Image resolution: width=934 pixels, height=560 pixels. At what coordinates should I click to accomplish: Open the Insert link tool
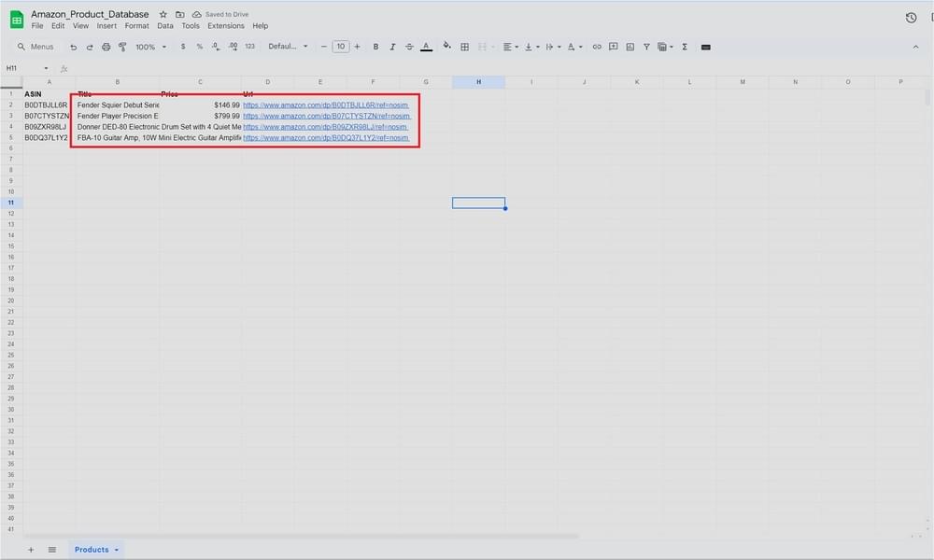(x=597, y=46)
